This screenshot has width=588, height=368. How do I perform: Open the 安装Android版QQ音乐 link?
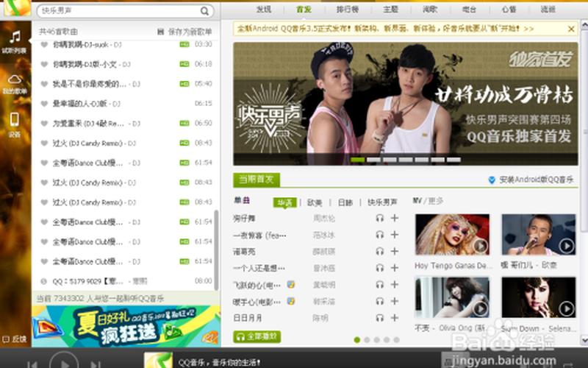pos(537,180)
